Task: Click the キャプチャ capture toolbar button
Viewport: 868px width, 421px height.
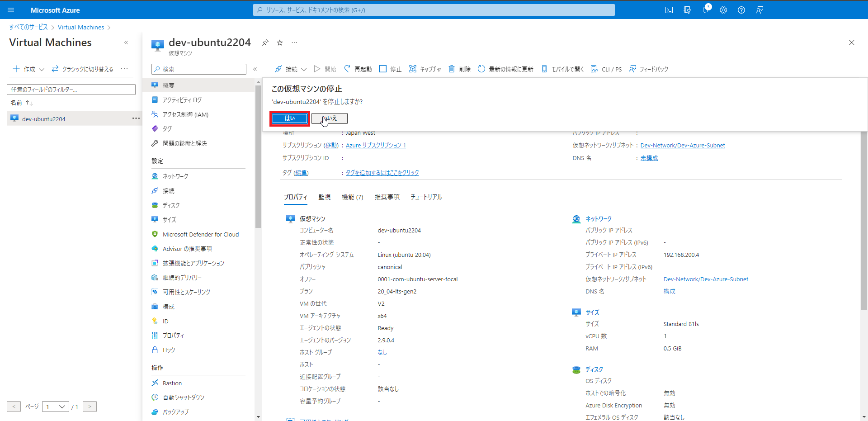Action: [425, 69]
